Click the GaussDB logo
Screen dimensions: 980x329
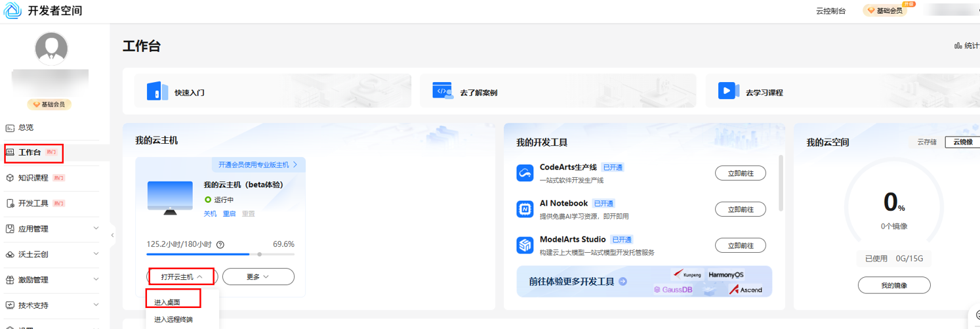point(673,290)
